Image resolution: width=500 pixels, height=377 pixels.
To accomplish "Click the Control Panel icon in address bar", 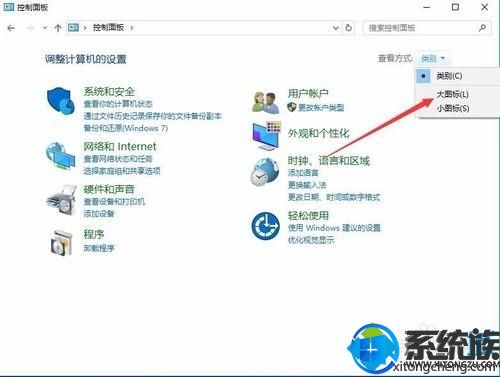I will (x=73, y=28).
